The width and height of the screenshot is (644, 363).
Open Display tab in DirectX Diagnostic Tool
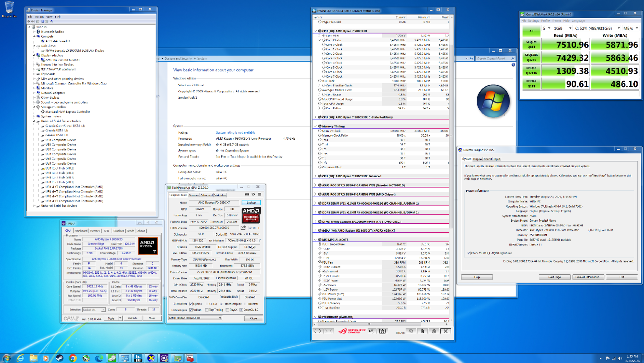coord(478,159)
